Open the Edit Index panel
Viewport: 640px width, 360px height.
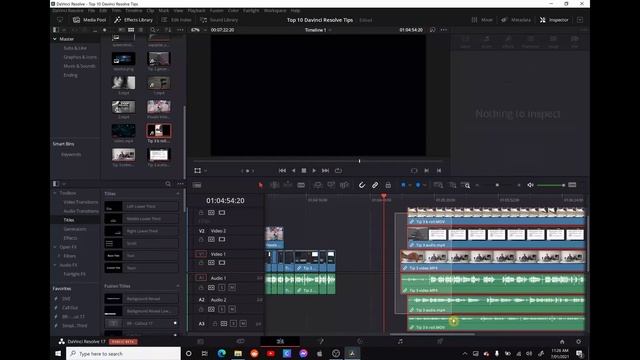(x=176, y=20)
